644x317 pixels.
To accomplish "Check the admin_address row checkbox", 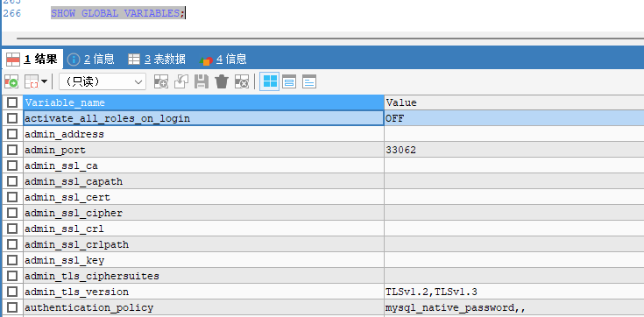I will (12, 134).
